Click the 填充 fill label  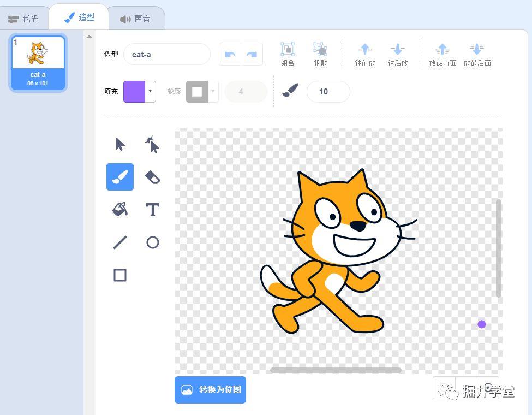111,91
